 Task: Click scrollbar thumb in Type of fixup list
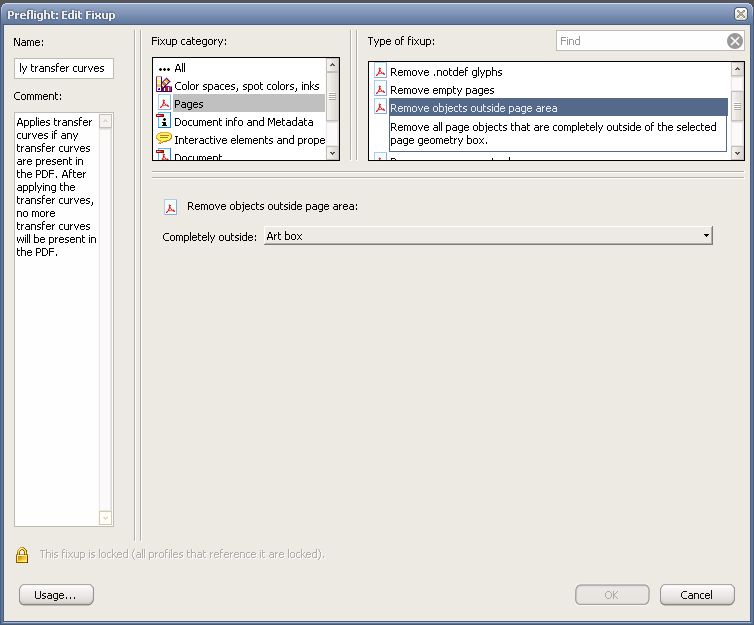[x=737, y=106]
